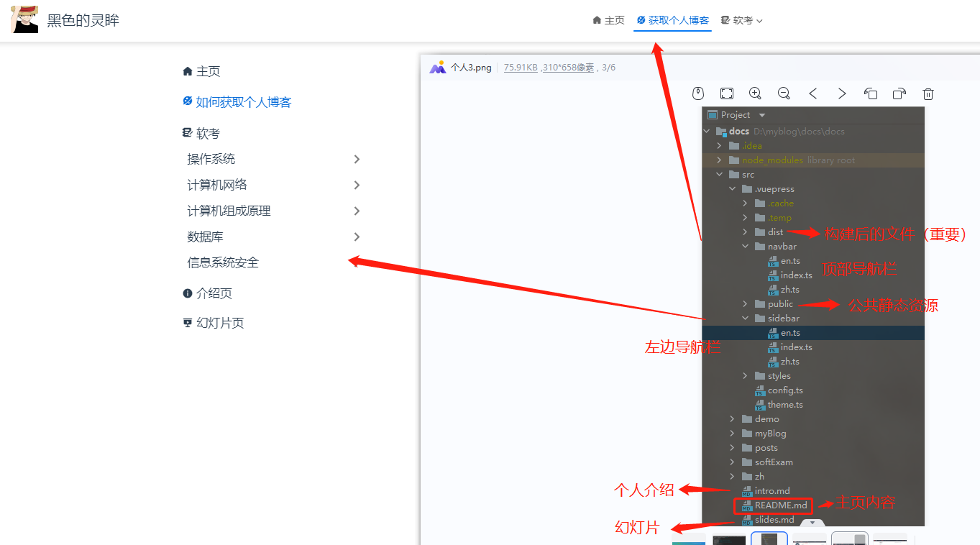Viewport: 980px width, 545px height.
Task: Select the .vuepress folder
Action: point(768,189)
